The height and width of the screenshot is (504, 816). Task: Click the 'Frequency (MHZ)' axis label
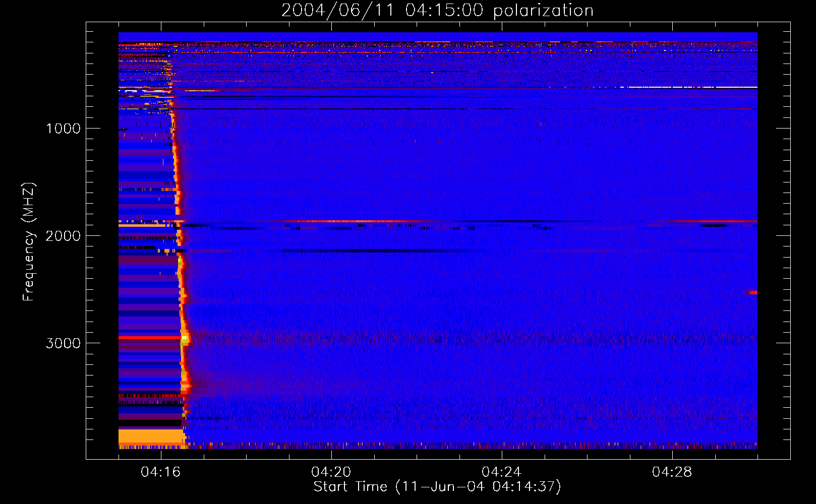tap(29, 242)
